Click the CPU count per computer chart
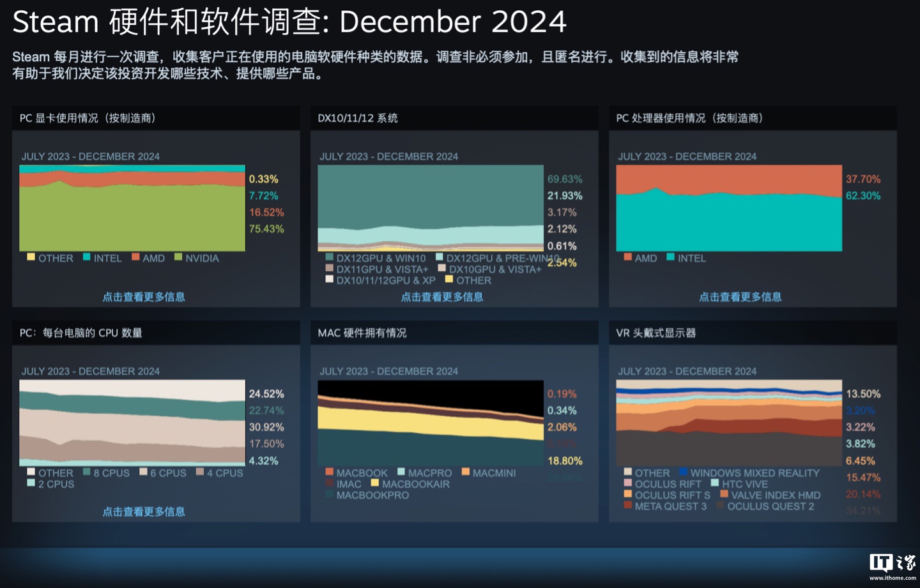 coord(132,423)
